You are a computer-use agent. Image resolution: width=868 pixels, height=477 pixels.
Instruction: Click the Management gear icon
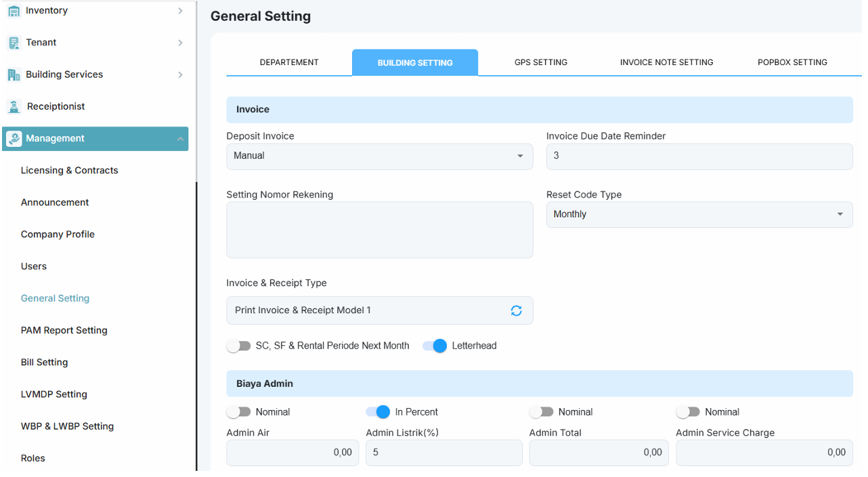[14, 139]
